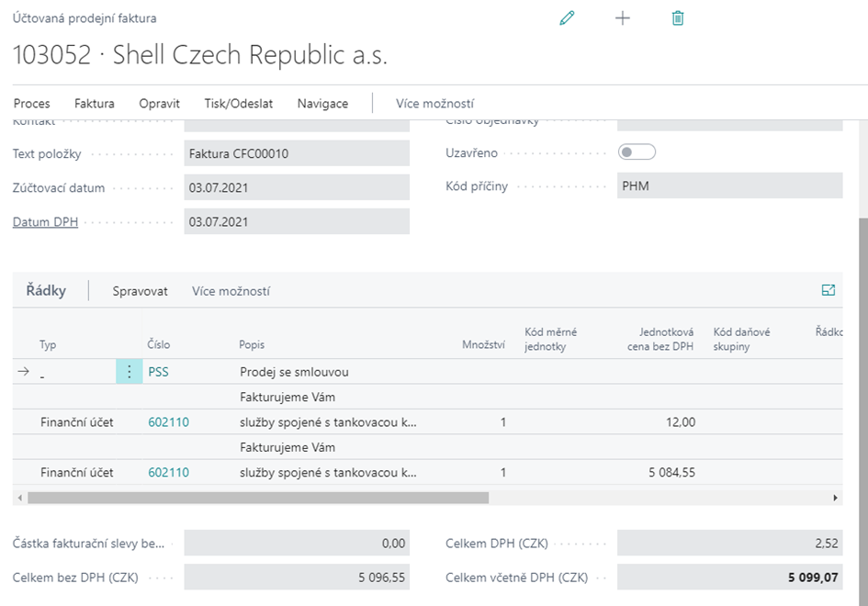
Task: Expand the Řádky section to full view
Action: click(x=829, y=290)
